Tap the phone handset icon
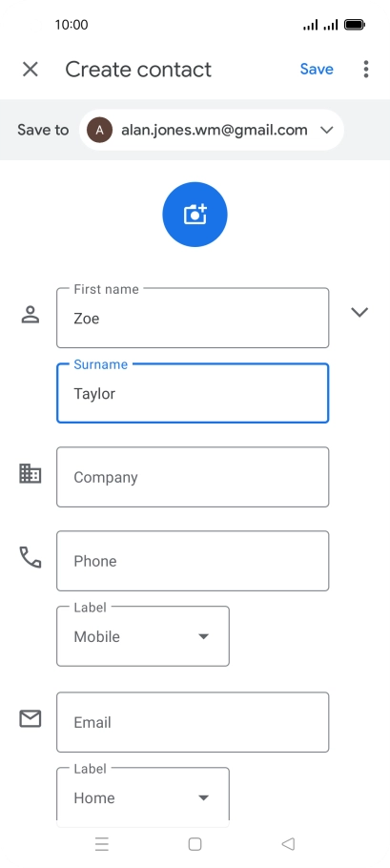Screen dimensions: 390x868 point(30,557)
